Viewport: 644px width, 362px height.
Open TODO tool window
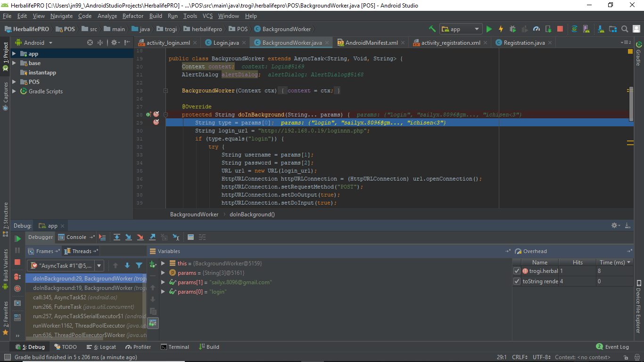(x=66, y=347)
